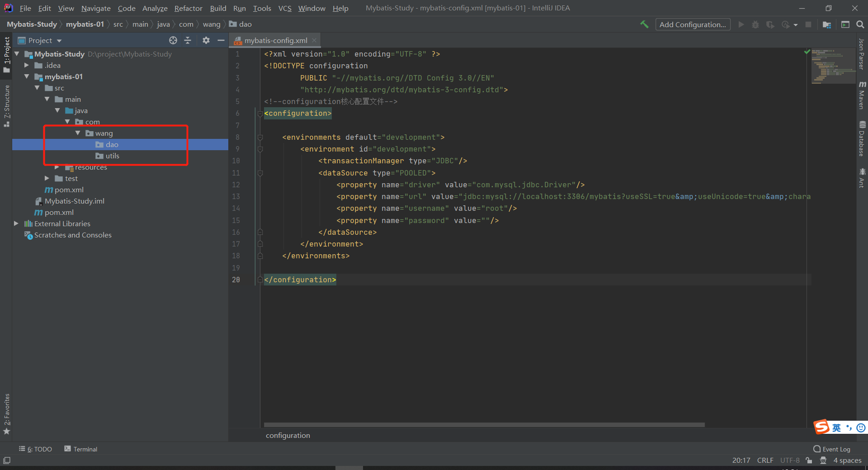Click the Sogou input method S icon
The width and height of the screenshot is (868, 470).
821,427
